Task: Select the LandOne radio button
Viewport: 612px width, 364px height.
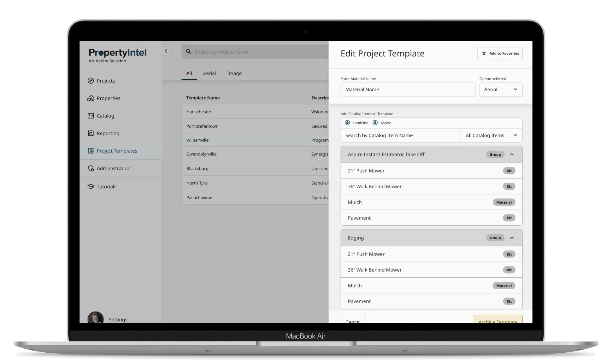Action: click(x=347, y=123)
